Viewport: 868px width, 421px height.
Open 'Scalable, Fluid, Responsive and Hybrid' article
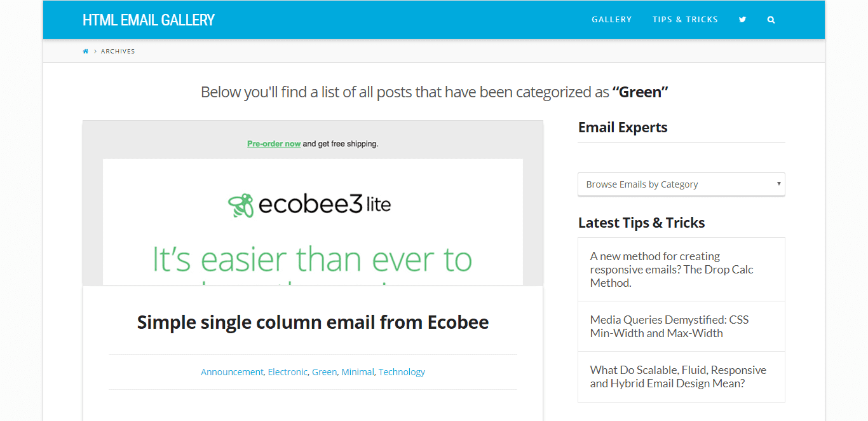pos(678,376)
